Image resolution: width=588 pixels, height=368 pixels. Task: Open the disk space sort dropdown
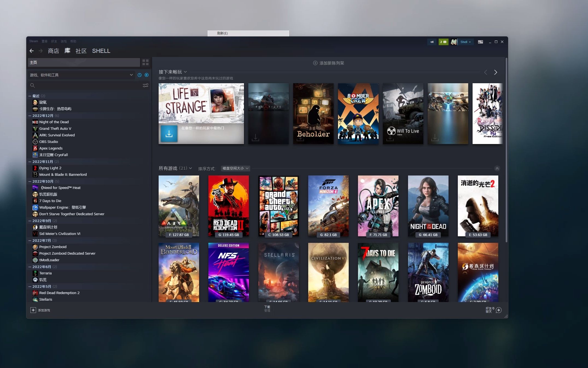235,168
